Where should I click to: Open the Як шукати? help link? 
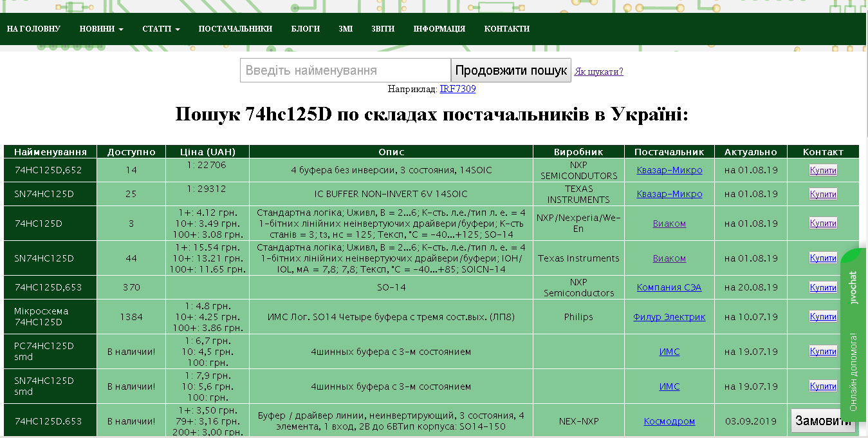[x=599, y=71]
